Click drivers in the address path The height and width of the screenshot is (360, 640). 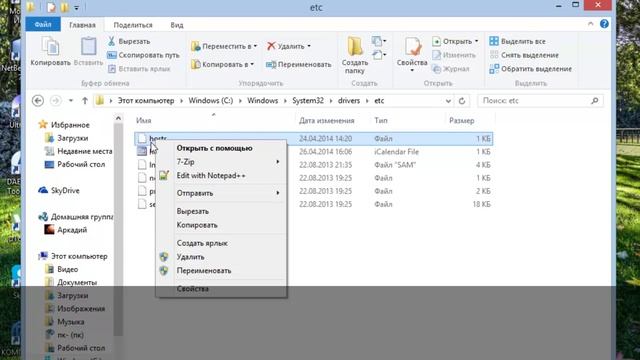(349, 100)
